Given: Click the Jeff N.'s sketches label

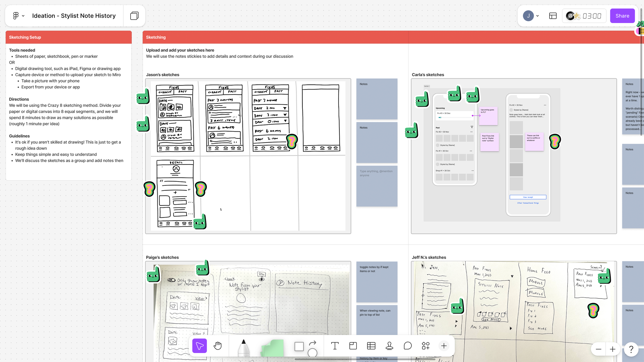Looking at the screenshot, I should click(429, 257).
